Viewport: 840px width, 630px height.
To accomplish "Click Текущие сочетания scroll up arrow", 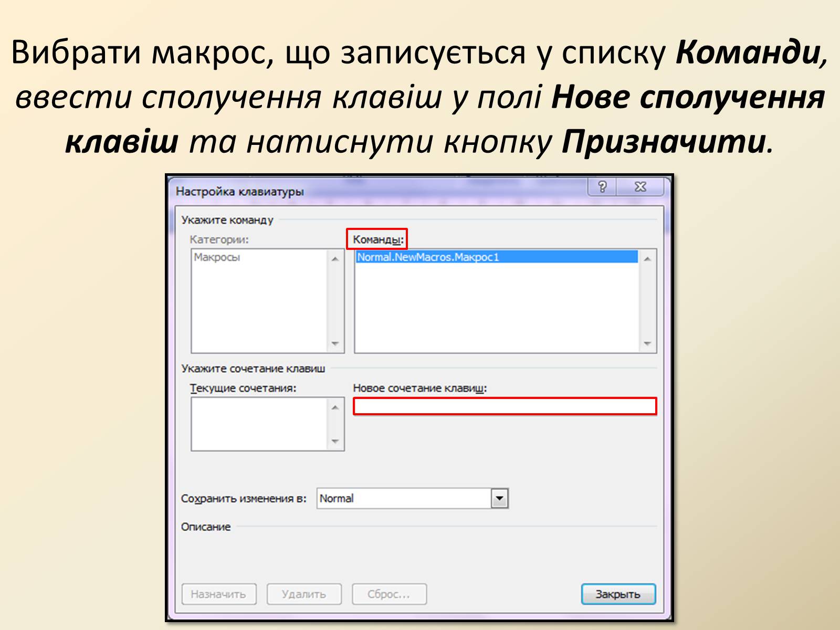I will tap(335, 407).
